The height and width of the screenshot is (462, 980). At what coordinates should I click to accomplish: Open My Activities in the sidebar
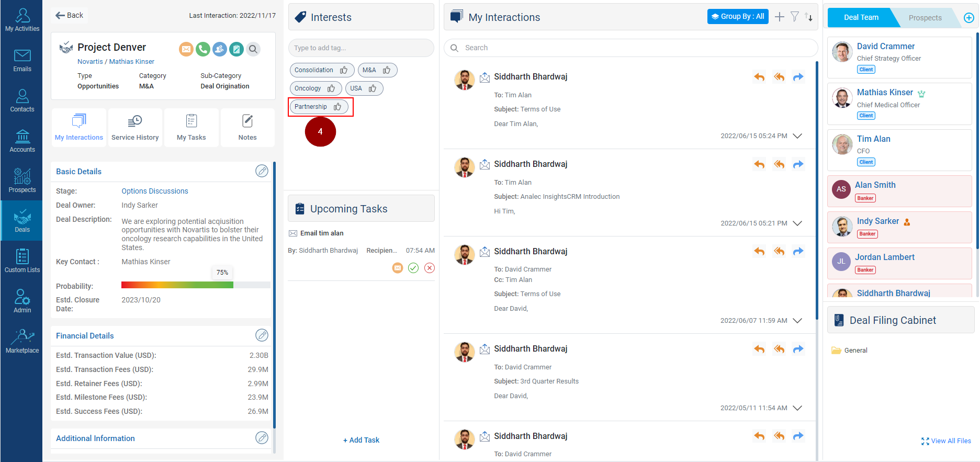point(22,20)
